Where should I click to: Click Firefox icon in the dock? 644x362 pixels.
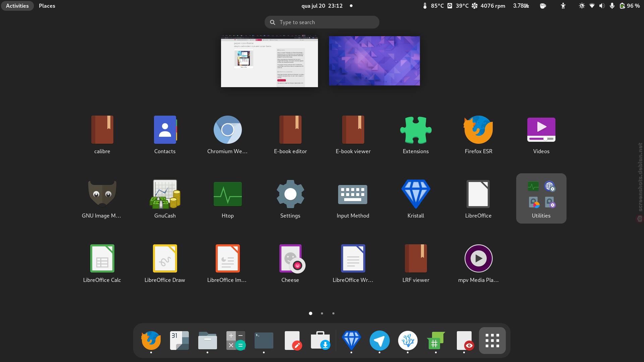(x=151, y=341)
